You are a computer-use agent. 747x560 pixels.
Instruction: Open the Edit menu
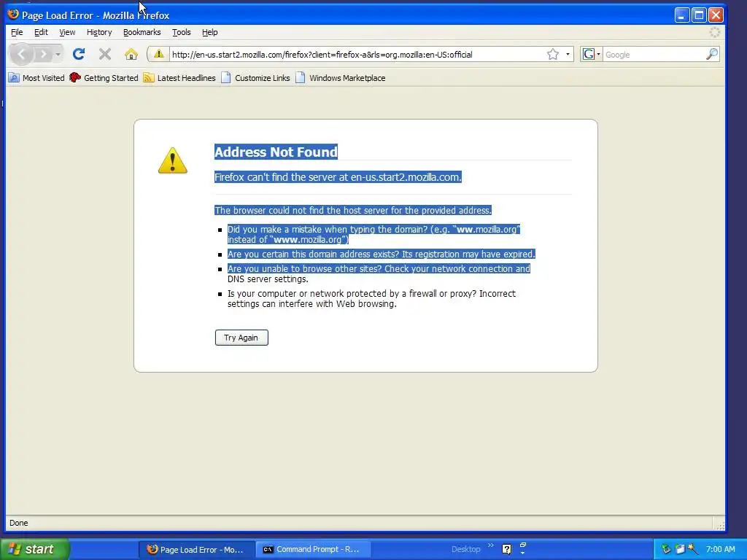point(41,32)
